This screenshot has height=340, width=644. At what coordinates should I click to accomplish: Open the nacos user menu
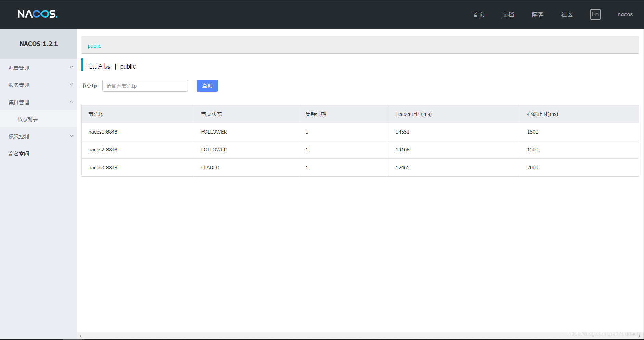625,14
